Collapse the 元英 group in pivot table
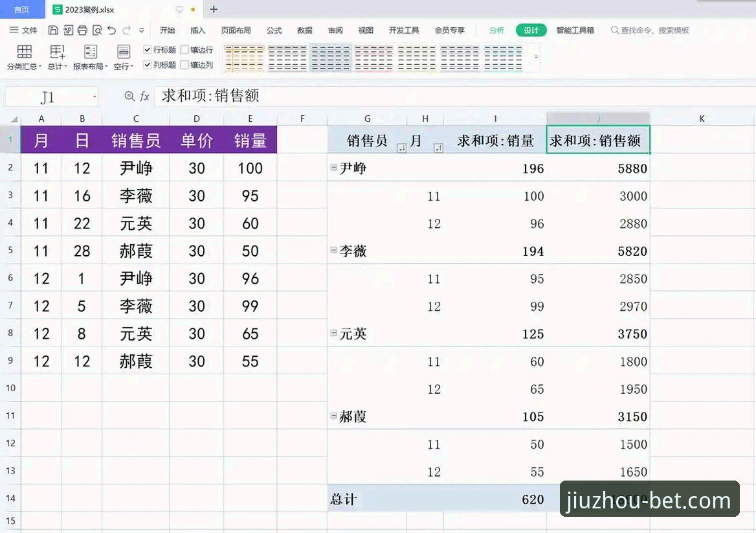The image size is (756, 533). click(x=333, y=333)
